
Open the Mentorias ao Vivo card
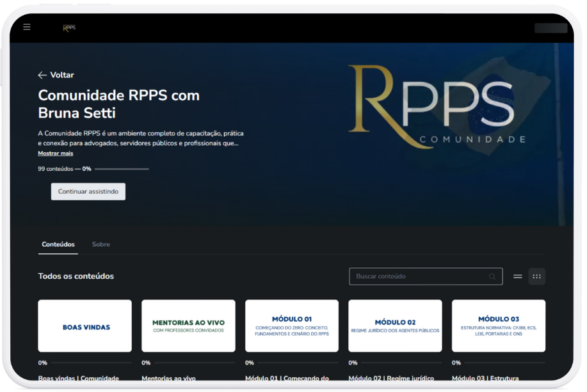188,325
